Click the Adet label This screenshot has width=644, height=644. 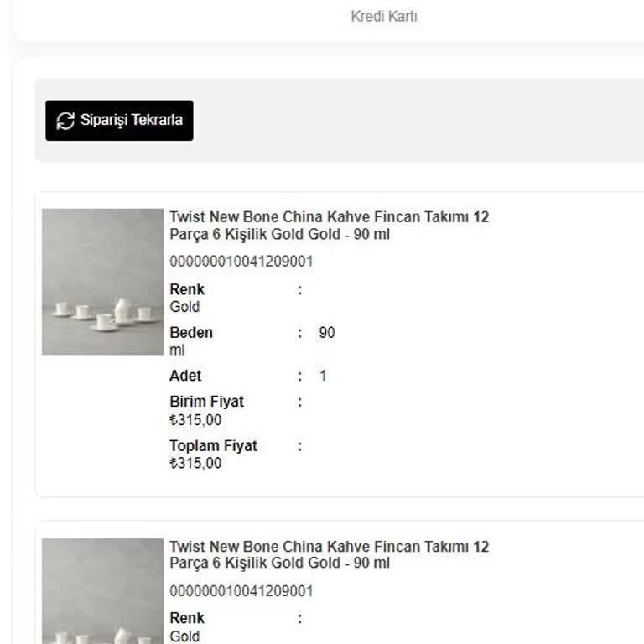(185, 377)
